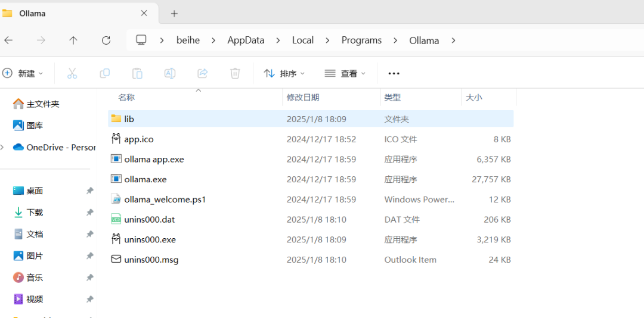Viewport: 644px width, 318px height.
Task: Click the Outlook Item type cell
Action: (410, 259)
